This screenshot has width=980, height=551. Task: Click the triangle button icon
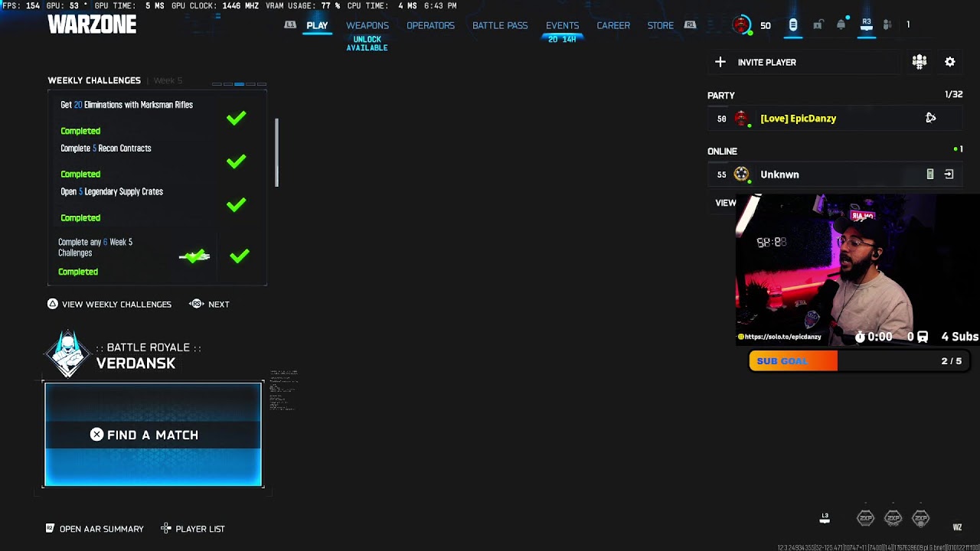click(x=52, y=304)
